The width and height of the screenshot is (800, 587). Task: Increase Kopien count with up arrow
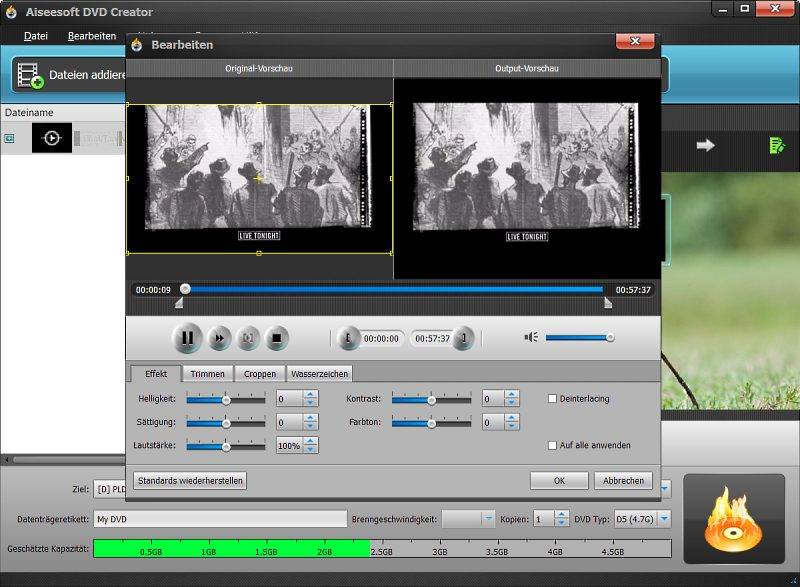click(x=561, y=515)
